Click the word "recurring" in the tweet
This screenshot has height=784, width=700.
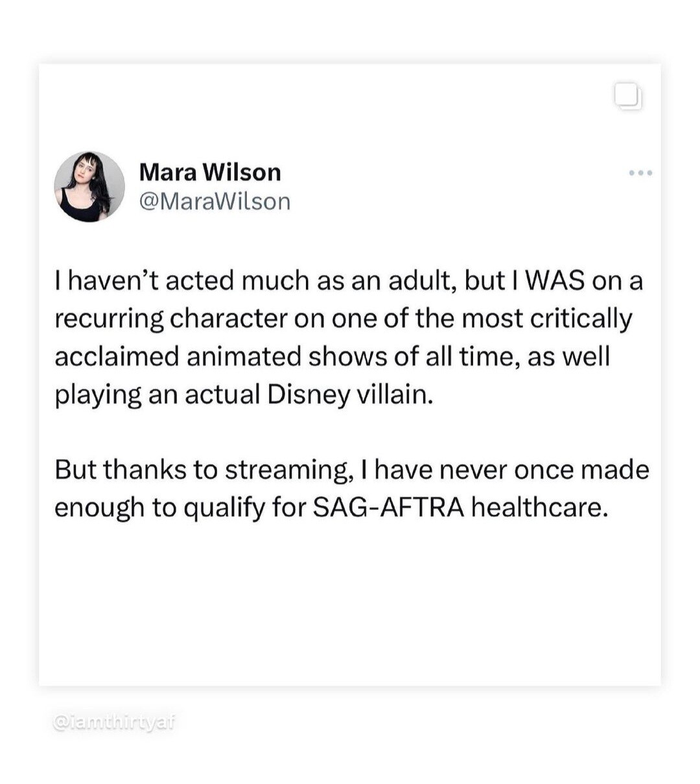tap(109, 319)
